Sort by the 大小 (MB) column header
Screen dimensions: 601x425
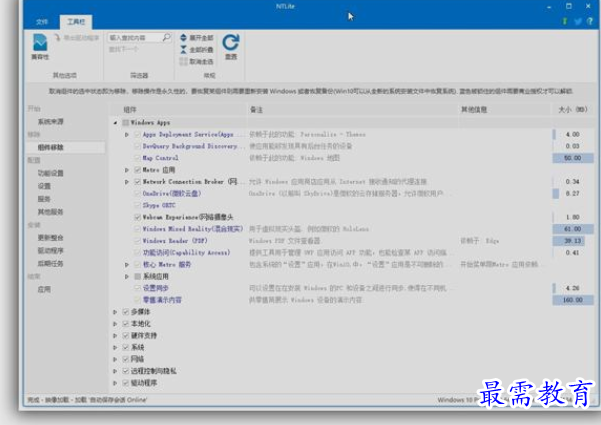pyautogui.click(x=573, y=110)
